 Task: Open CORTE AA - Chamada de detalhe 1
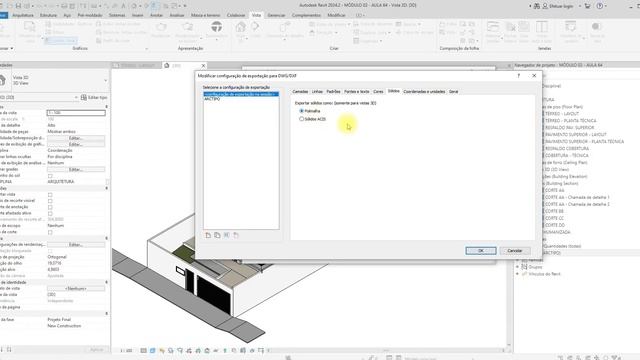(577, 197)
